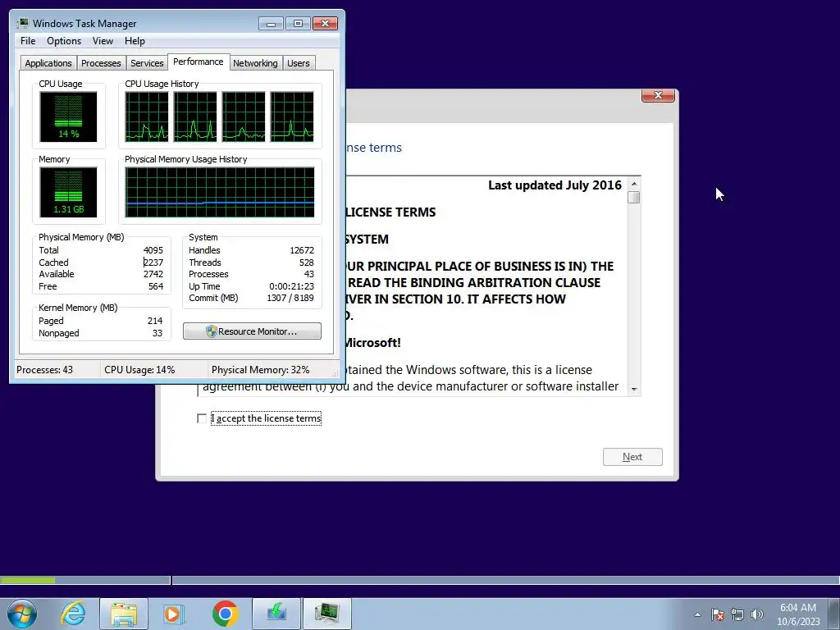
Task: Click the Threads value 528
Action: point(307,262)
